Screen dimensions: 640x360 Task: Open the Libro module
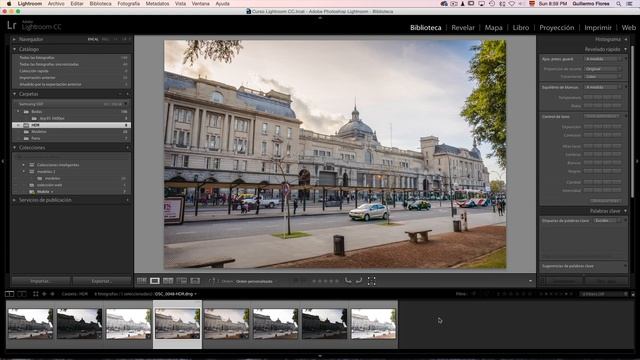[x=520, y=27]
